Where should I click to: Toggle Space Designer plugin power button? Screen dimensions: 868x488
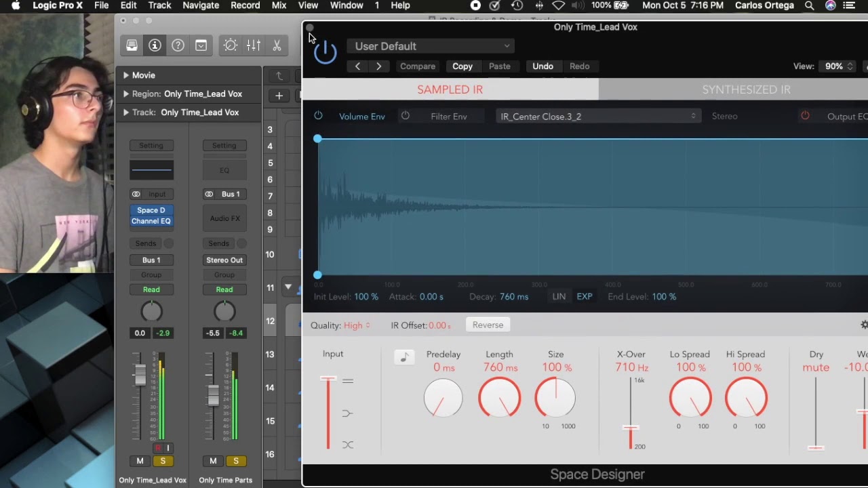click(x=325, y=52)
